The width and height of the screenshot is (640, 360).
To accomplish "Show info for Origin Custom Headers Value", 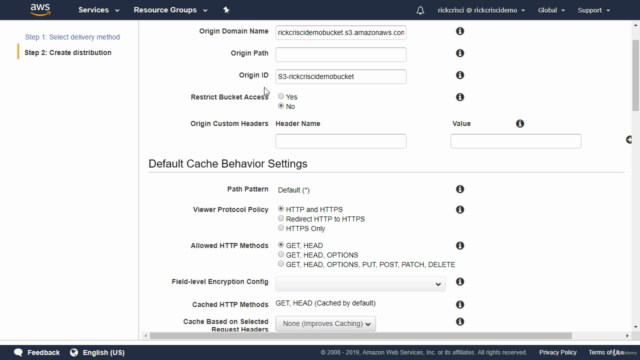I will 520,124.
